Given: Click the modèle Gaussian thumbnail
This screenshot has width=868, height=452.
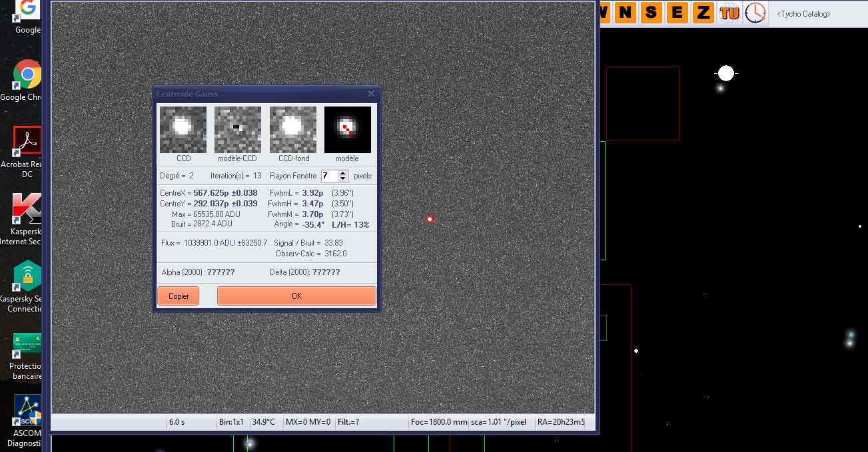Looking at the screenshot, I should pyautogui.click(x=347, y=130).
